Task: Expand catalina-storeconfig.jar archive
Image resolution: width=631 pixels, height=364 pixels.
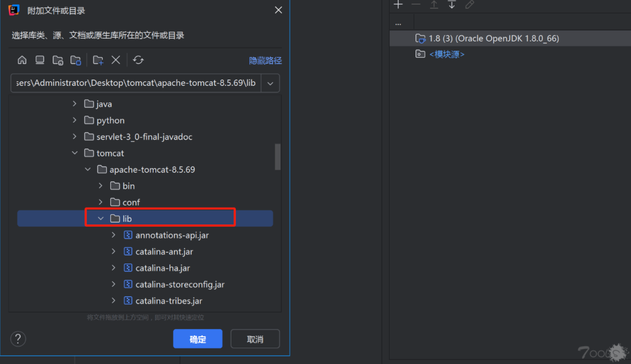Action: [113, 284]
